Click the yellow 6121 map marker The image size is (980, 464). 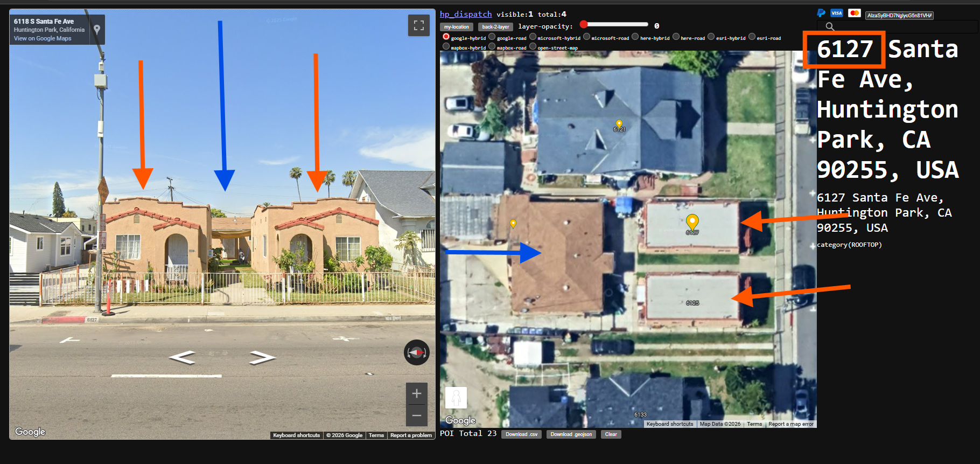coord(619,124)
